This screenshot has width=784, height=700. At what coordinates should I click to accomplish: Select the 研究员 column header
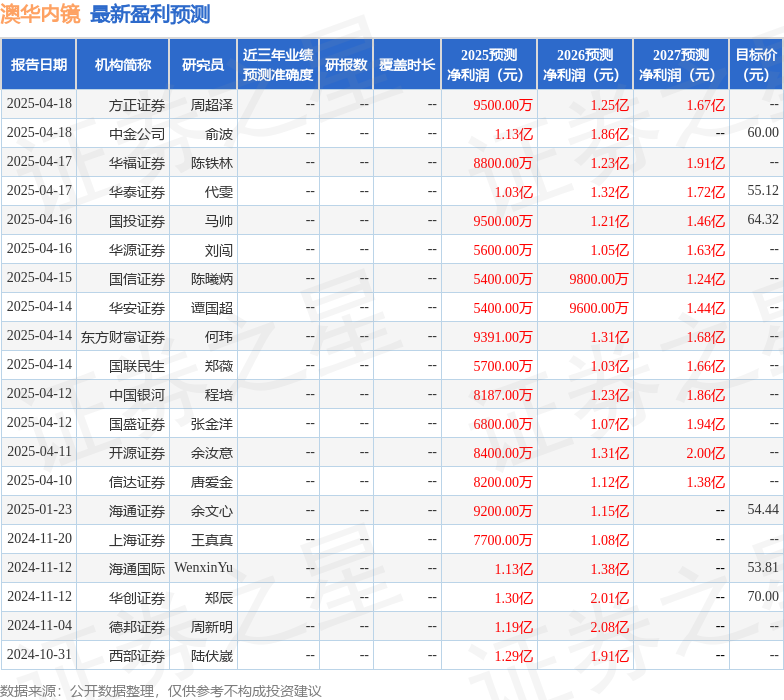(203, 65)
